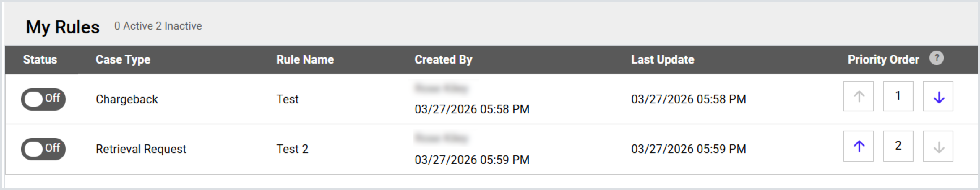Click the Rule Name column header
Viewport: 980px width, 190px height.
305,60
